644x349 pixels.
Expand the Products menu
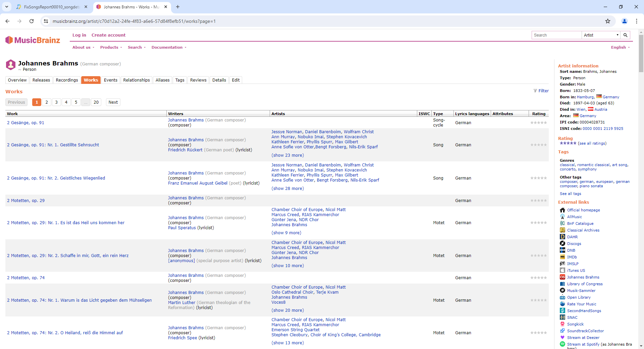(x=111, y=47)
